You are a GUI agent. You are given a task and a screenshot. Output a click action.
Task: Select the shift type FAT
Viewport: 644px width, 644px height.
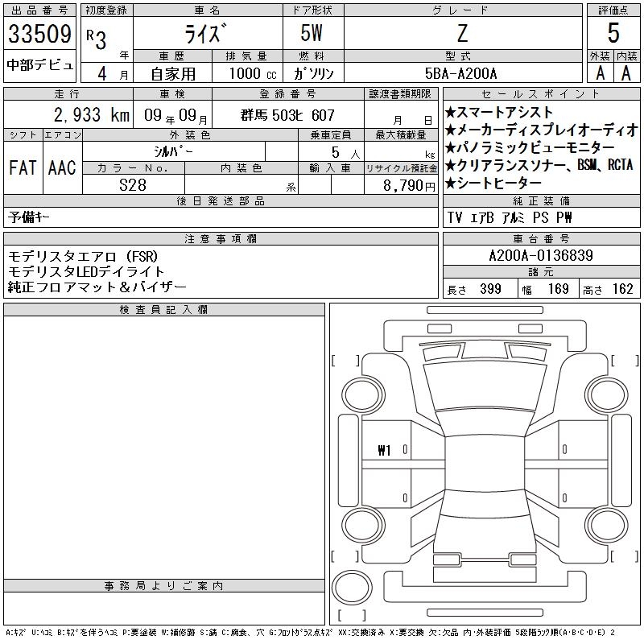pos(23,167)
